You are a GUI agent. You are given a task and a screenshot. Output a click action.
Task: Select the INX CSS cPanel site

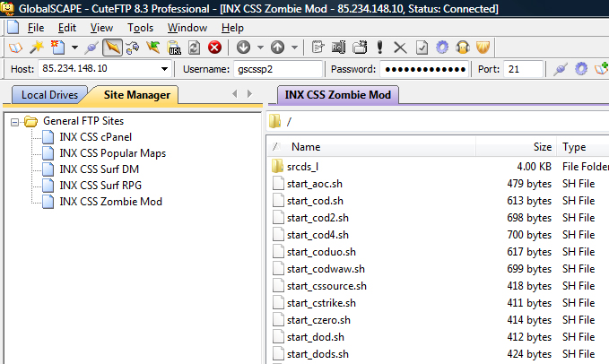point(96,137)
